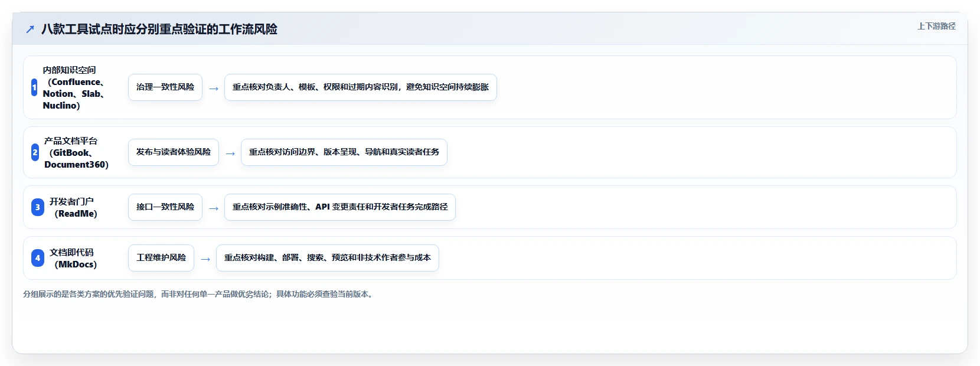
Task: Click the 接口一致性风险 chip
Action: click(x=165, y=207)
